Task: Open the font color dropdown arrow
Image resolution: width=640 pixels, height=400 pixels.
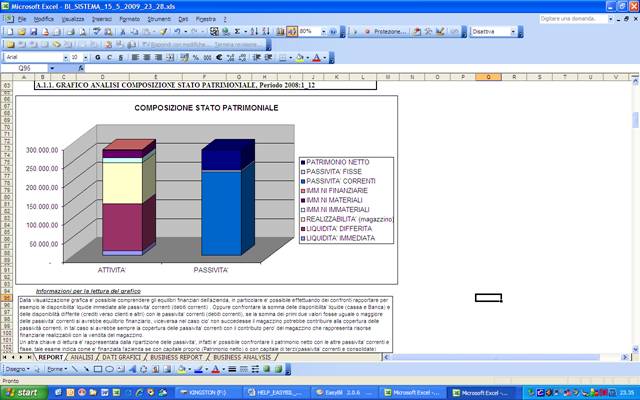Action: [324, 58]
